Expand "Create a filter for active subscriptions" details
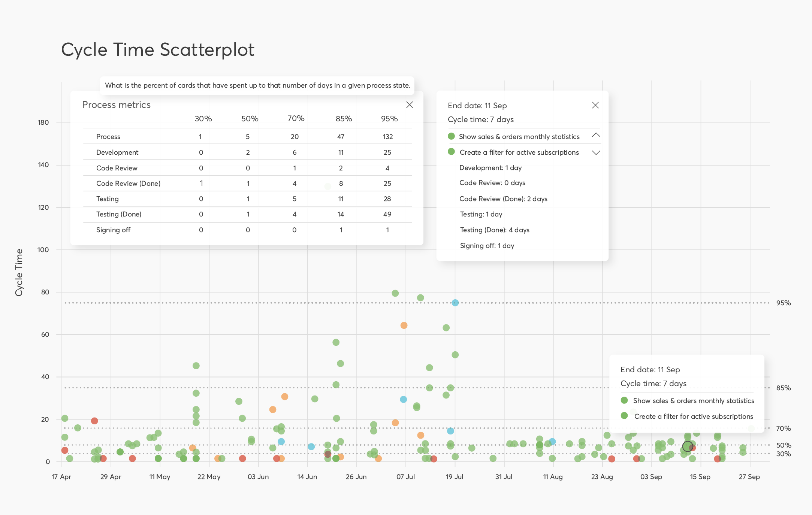Screen dimensions: 812x515 pyautogui.click(x=596, y=152)
